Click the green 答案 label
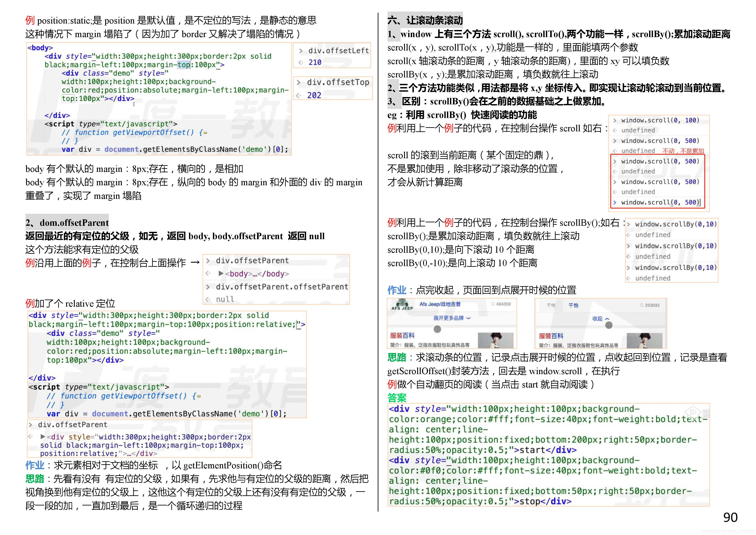 point(397,398)
